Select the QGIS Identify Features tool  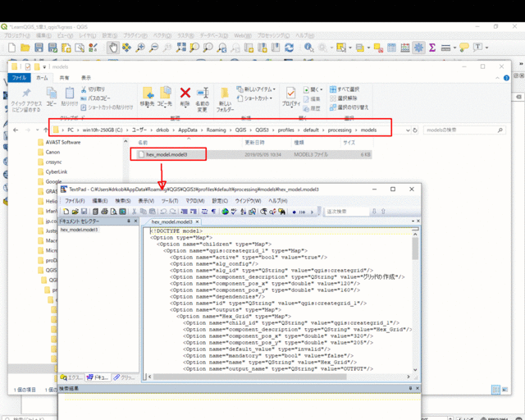(308, 48)
